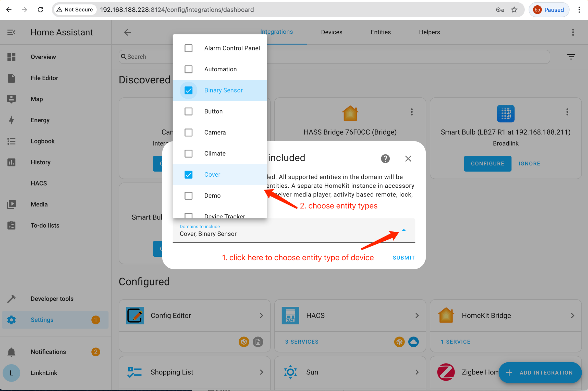Open the Helpers tab
Screen dimensions: 588x391
click(429, 32)
